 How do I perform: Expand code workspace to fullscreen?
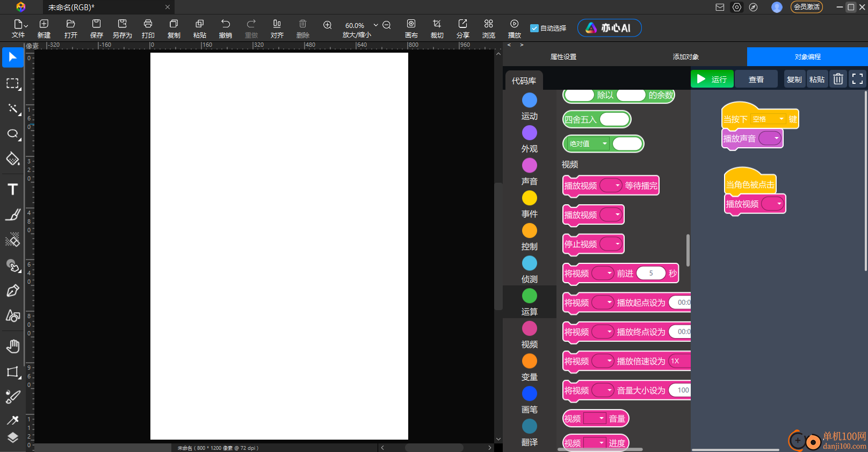point(858,80)
